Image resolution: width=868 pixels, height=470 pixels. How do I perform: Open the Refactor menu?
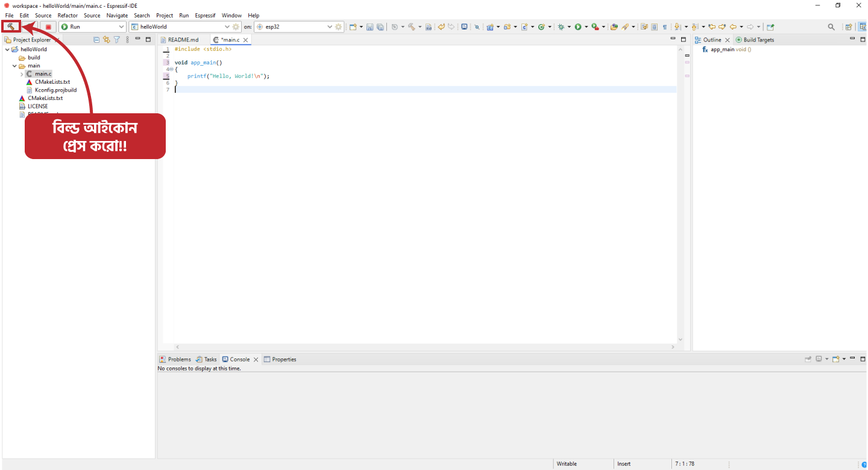coord(68,16)
